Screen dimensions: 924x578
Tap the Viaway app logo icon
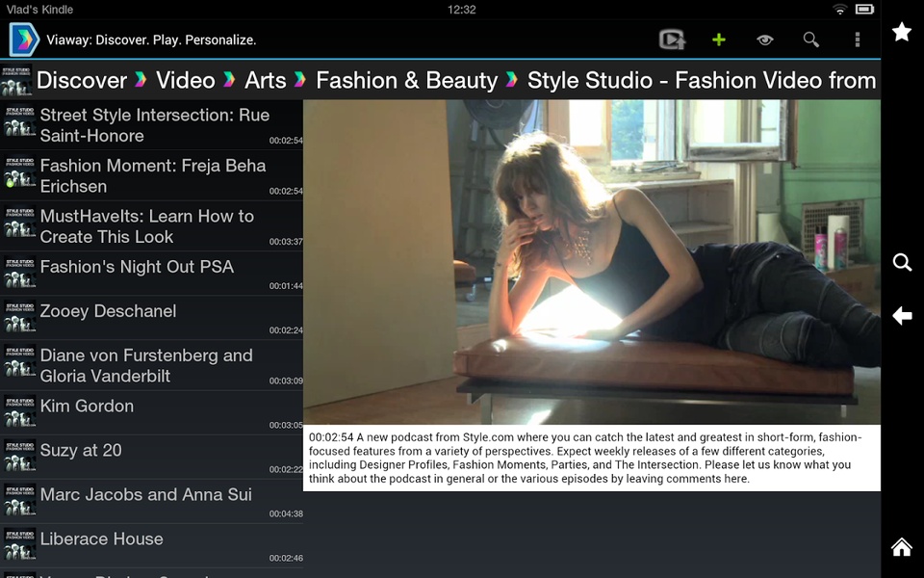[23, 39]
